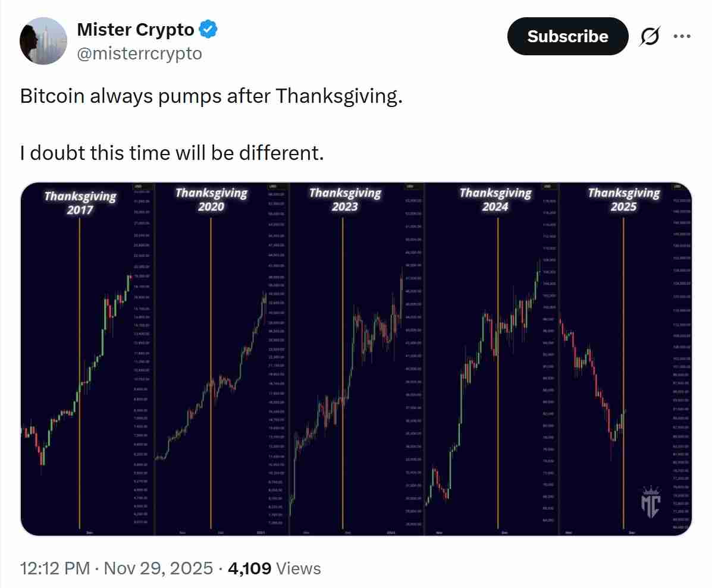Viewport: 712px width, 588px height.
Task: Click the "Views" label next to the count
Action: click(298, 568)
